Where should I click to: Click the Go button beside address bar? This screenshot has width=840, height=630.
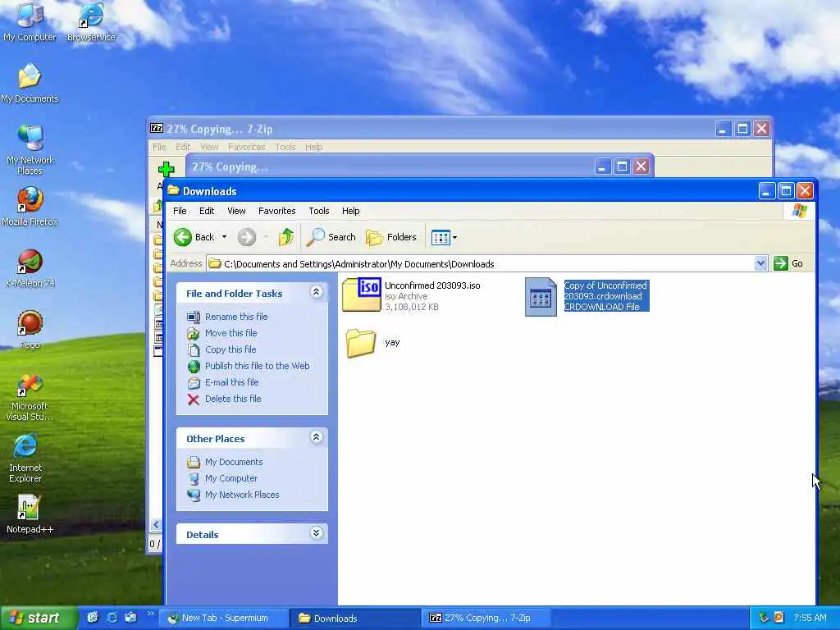[x=790, y=263]
